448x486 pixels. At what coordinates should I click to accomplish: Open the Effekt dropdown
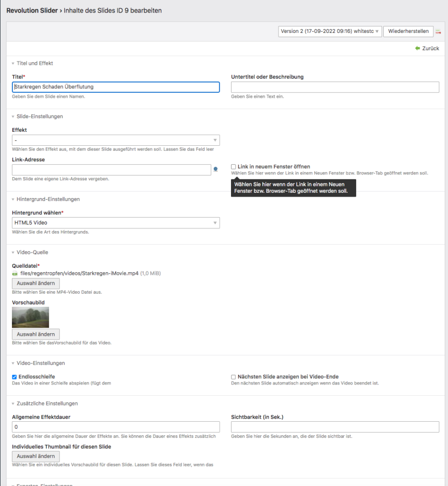click(x=116, y=140)
